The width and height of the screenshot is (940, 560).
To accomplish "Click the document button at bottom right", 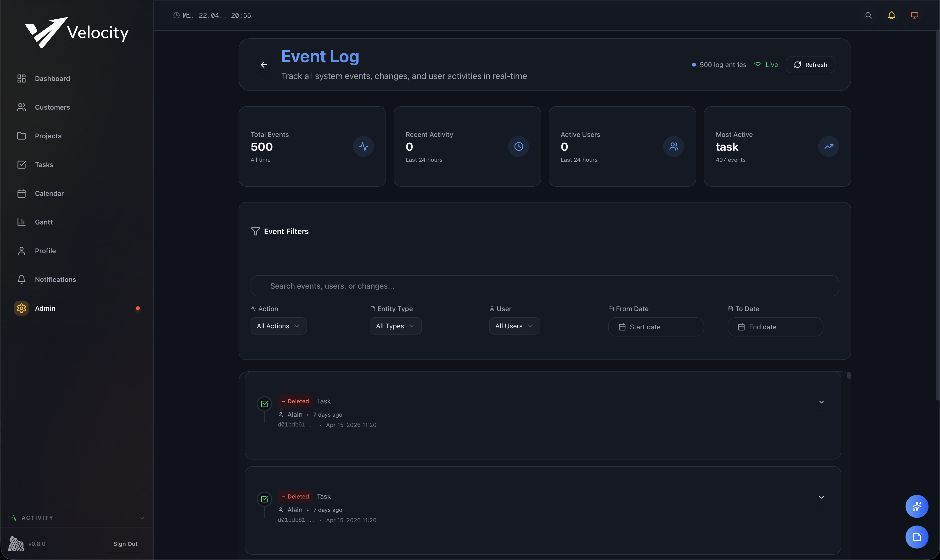I will 917,537.
